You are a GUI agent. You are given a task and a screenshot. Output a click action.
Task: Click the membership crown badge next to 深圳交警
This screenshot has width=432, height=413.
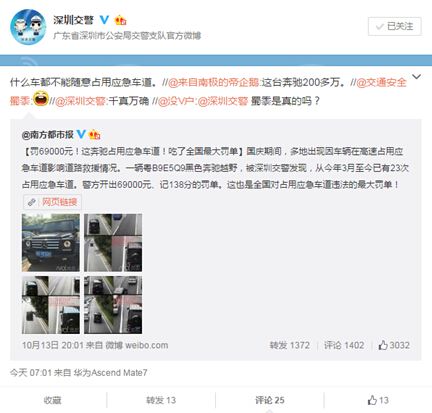coord(121,21)
